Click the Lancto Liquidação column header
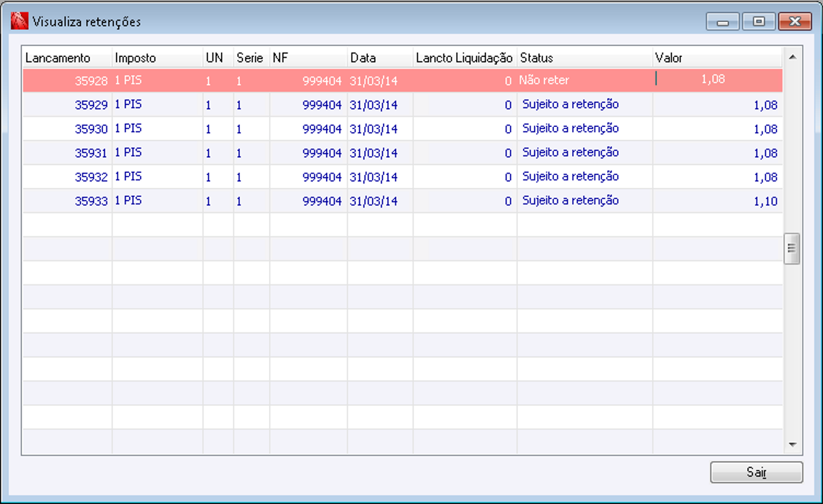 465,58
